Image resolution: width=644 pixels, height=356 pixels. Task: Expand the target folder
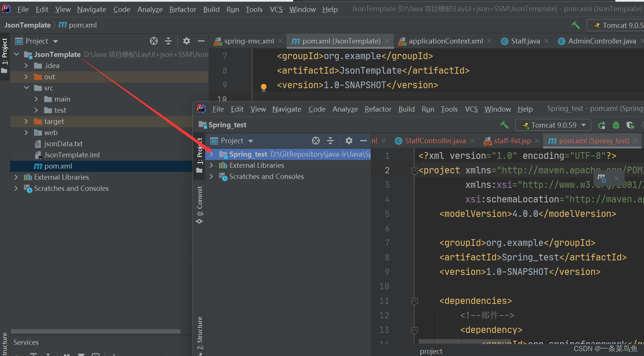click(26, 121)
